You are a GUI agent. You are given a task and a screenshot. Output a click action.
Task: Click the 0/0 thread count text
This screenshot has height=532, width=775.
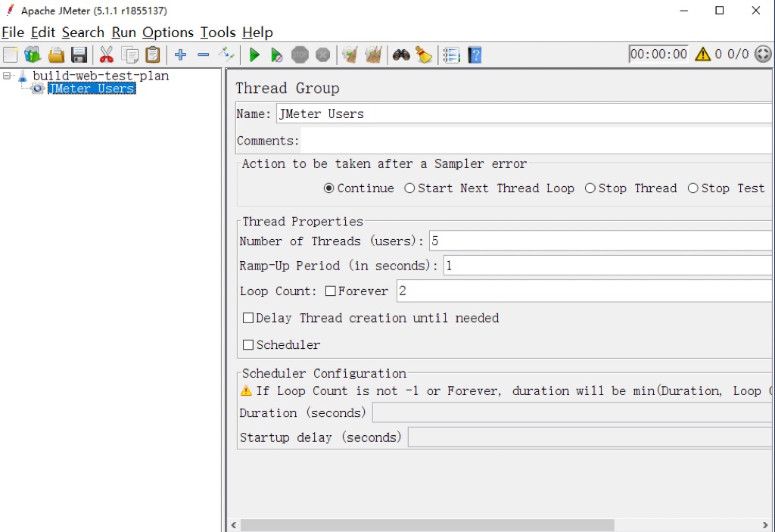click(x=738, y=54)
